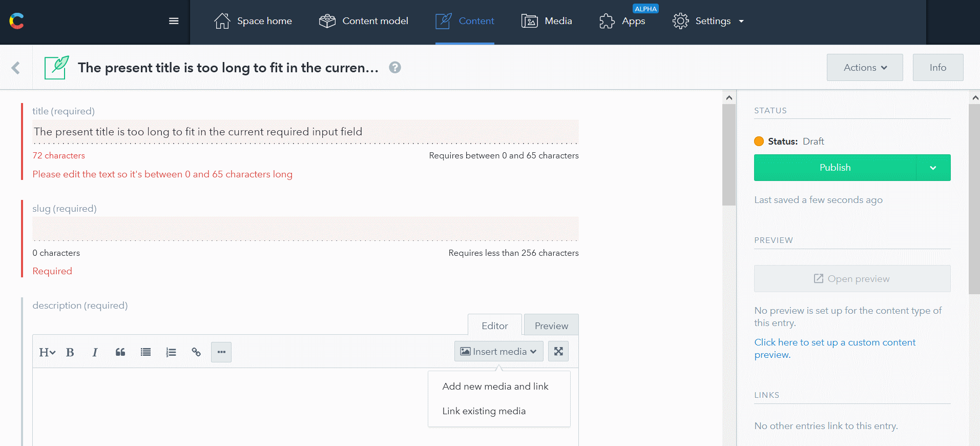Insert an unordered bullet list
This screenshot has height=446, width=980.
click(146, 352)
